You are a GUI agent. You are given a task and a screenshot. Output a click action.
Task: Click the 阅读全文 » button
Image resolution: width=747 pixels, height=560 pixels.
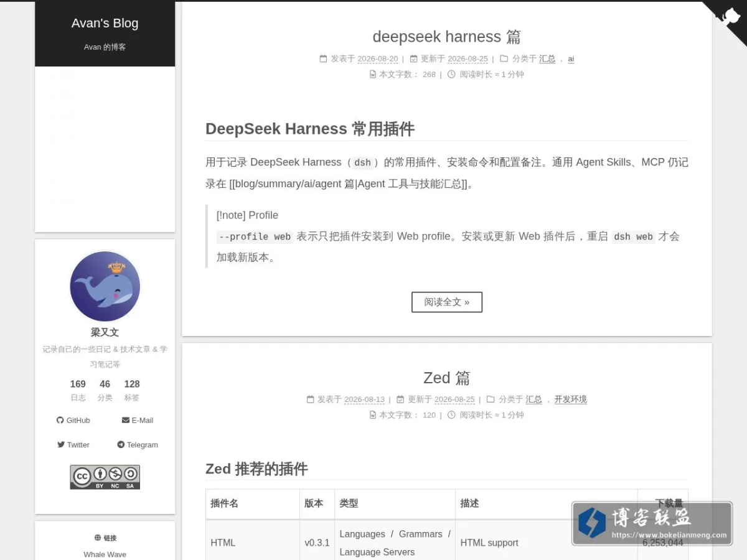point(447,302)
